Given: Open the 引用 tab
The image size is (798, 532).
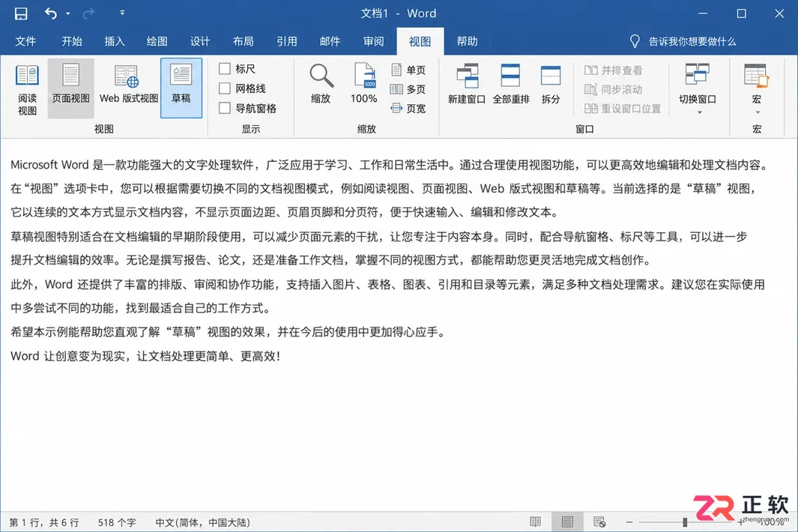Looking at the screenshot, I should click(x=286, y=41).
